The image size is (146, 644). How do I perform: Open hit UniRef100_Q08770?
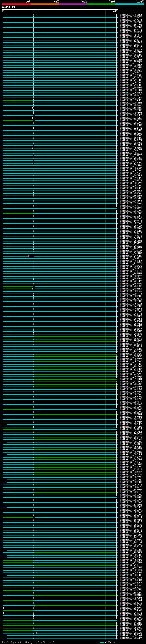coord(131,40)
